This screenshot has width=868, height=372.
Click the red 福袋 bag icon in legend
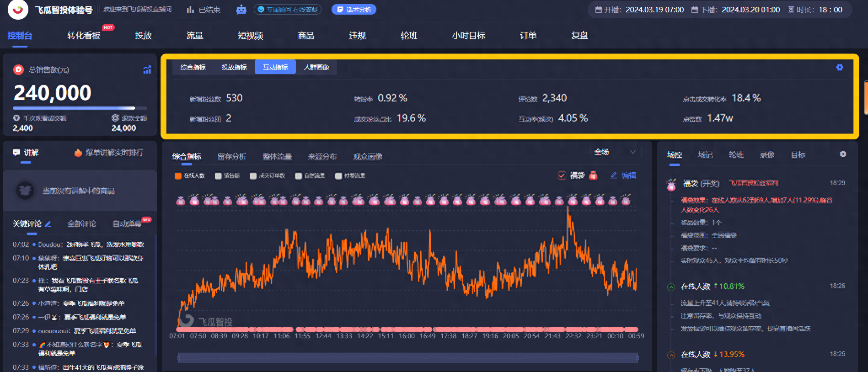593,175
